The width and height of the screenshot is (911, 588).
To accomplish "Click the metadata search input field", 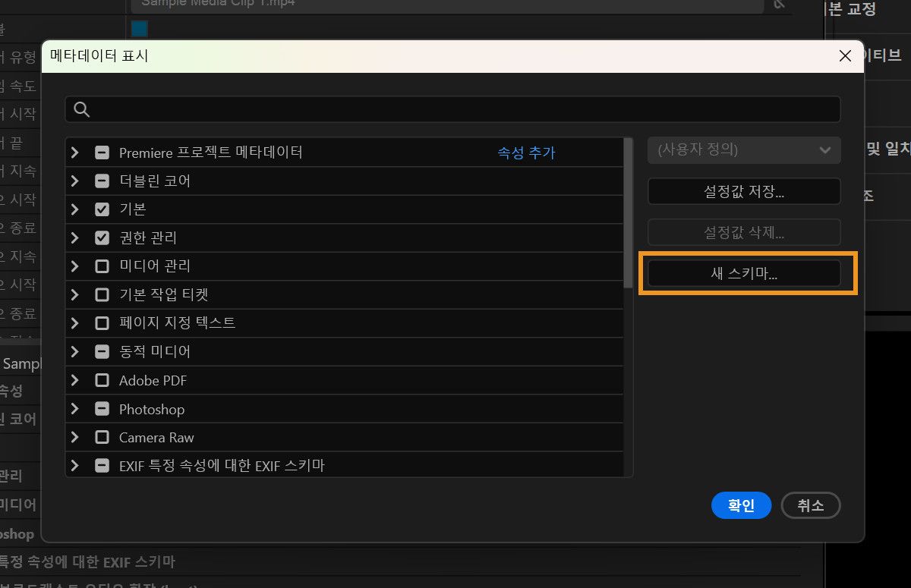I will click(x=452, y=109).
